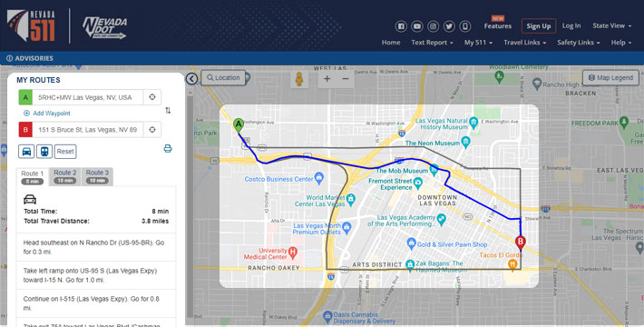This screenshot has height=327, width=644.
Task: Open the Map Legend
Action: pos(610,77)
